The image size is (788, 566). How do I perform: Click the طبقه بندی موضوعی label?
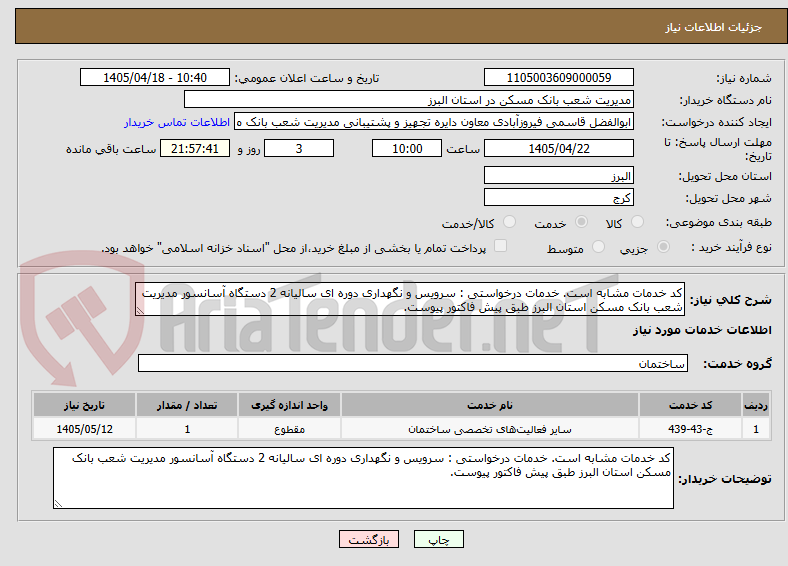tap(719, 222)
